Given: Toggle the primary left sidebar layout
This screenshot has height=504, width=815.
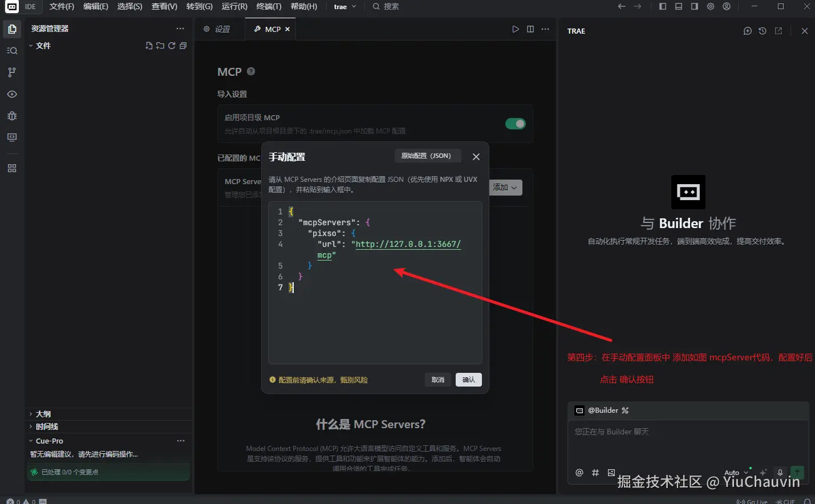Looking at the screenshot, I should [663, 6].
